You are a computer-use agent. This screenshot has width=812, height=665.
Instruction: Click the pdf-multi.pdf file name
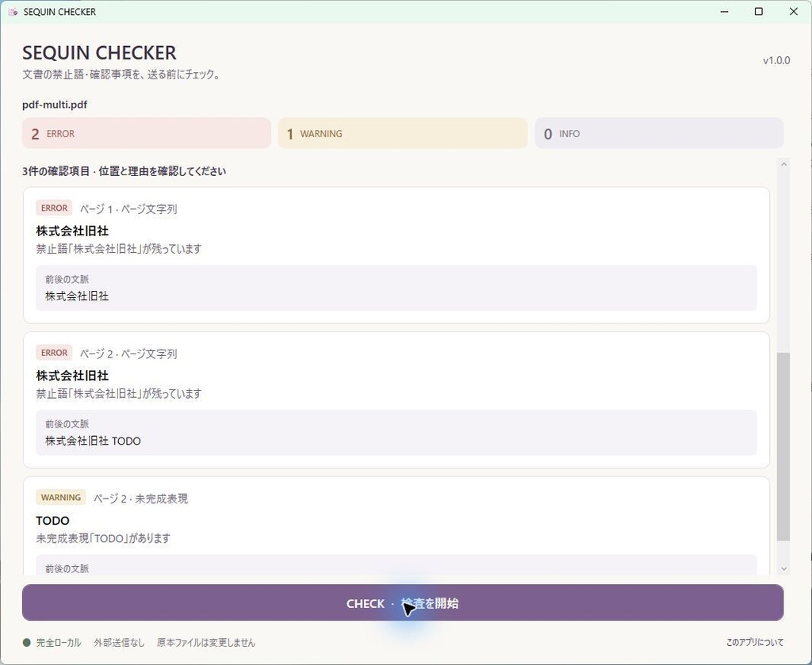[x=55, y=105]
